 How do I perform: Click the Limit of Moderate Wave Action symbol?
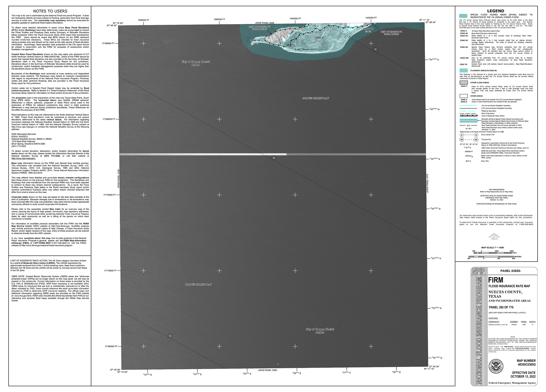coord(468,116)
